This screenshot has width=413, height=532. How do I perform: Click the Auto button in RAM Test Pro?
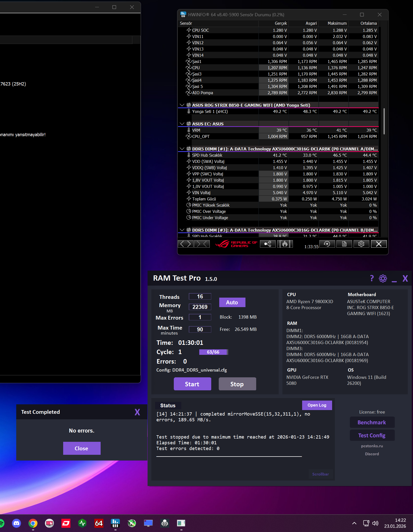point(232,302)
